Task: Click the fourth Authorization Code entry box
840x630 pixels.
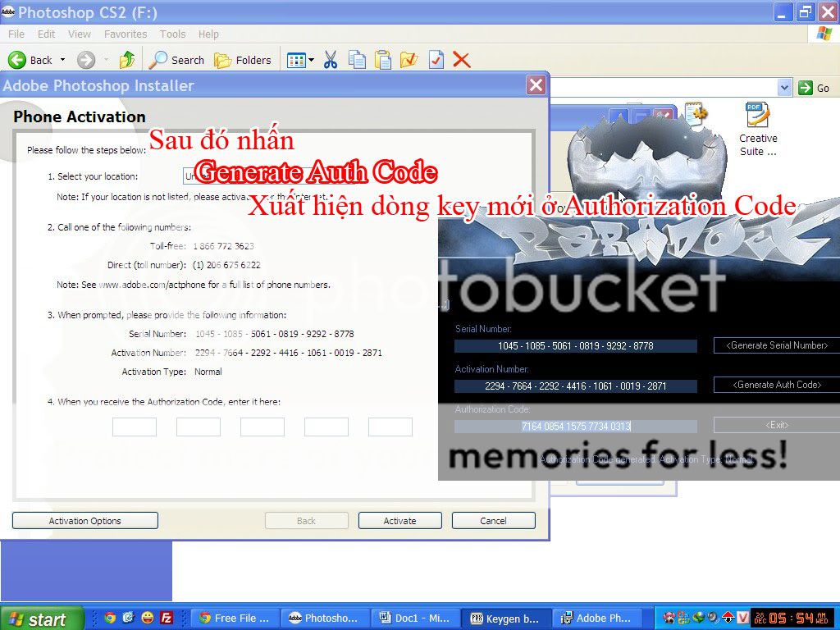Action: tap(326, 427)
